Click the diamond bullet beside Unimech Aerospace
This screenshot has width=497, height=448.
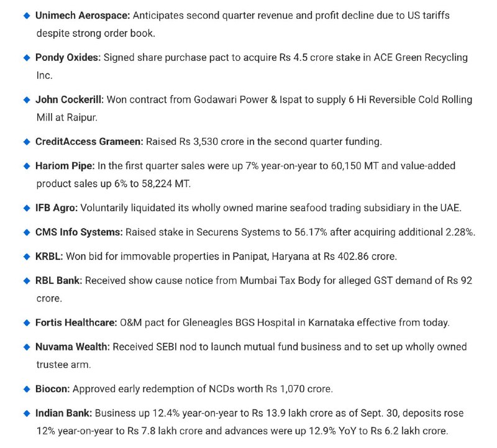[x=27, y=15]
